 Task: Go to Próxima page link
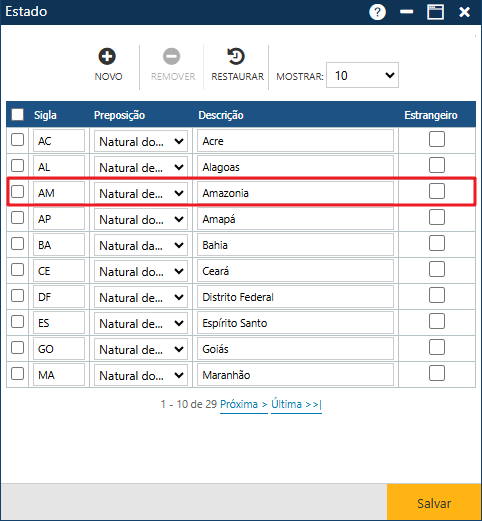tap(244, 404)
